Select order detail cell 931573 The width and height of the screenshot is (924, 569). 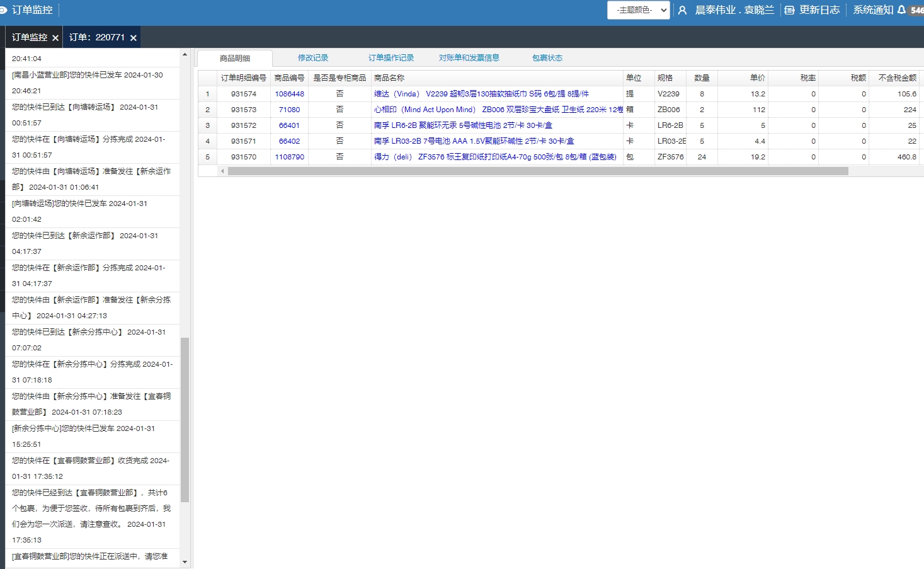(x=244, y=110)
